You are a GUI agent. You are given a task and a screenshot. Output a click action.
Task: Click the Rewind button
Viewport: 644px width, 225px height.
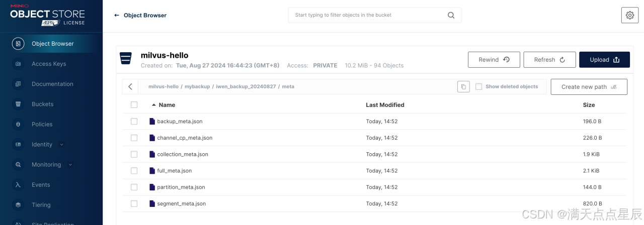click(x=494, y=60)
